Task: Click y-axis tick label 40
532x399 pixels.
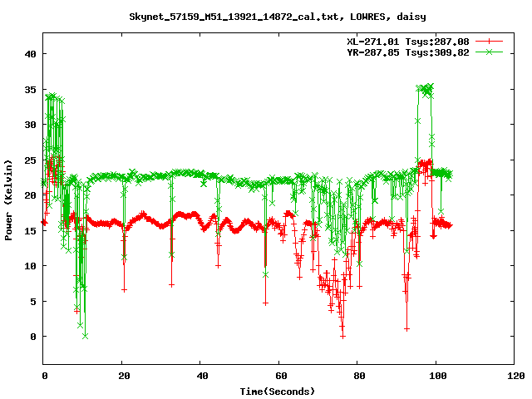Action: point(30,54)
